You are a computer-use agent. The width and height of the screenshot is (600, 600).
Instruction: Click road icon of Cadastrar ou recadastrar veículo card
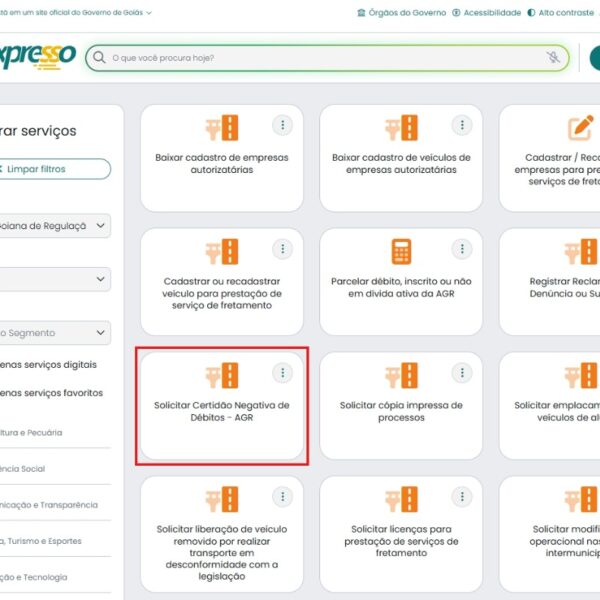point(222,252)
